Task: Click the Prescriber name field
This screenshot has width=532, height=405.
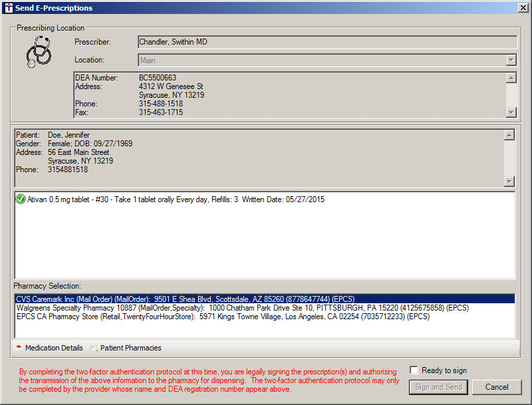Action: (327, 42)
